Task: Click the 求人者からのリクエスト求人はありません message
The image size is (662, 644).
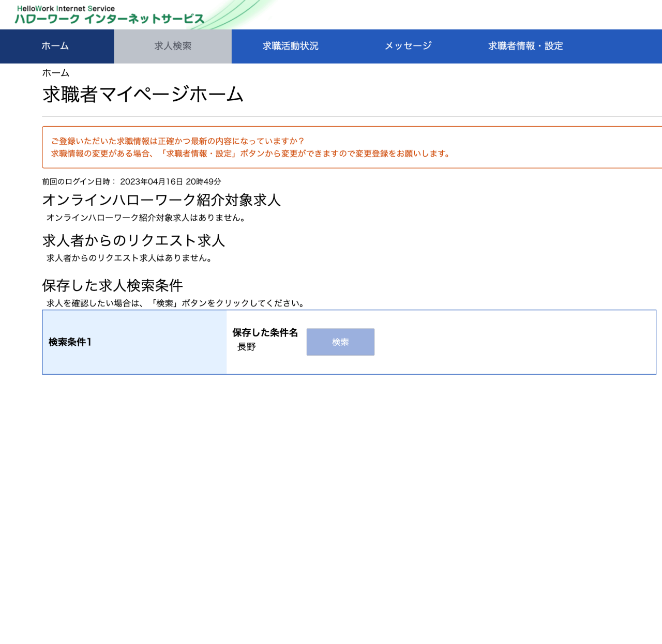Action: tap(129, 258)
